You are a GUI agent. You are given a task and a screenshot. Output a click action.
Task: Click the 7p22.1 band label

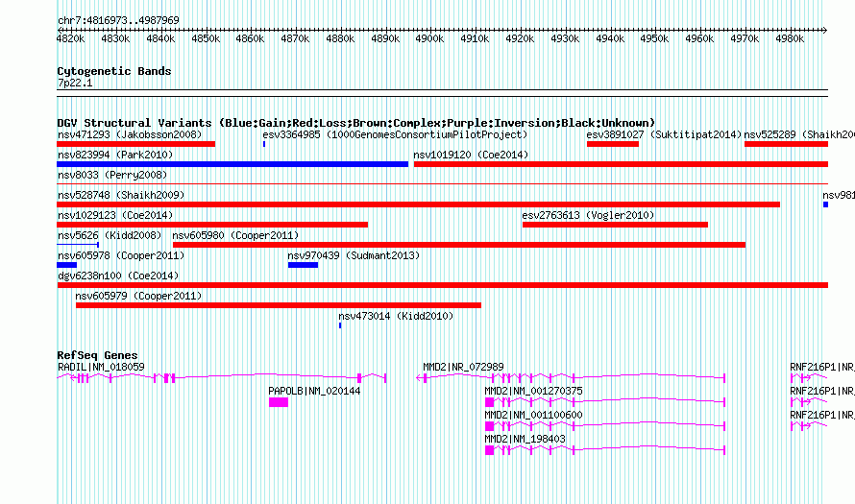(x=75, y=83)
